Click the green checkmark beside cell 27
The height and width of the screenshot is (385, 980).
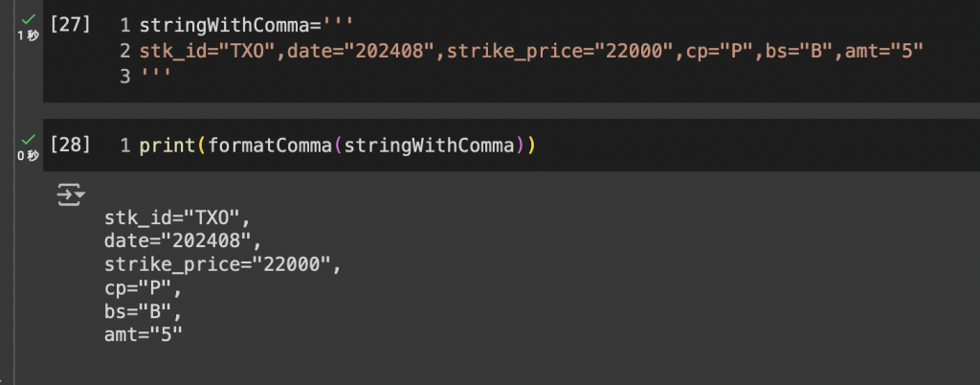tap(28, 19)
